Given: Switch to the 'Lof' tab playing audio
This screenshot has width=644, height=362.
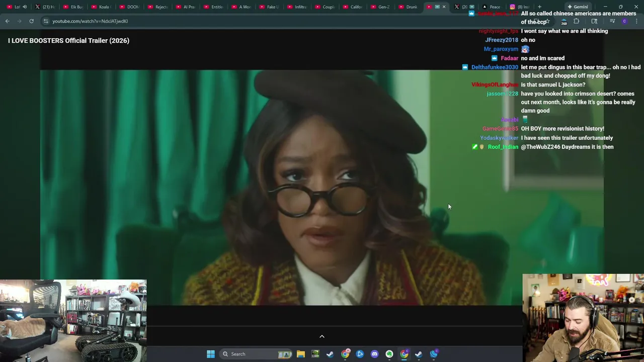Looking at the screenshot, I should tap(17, 7).
